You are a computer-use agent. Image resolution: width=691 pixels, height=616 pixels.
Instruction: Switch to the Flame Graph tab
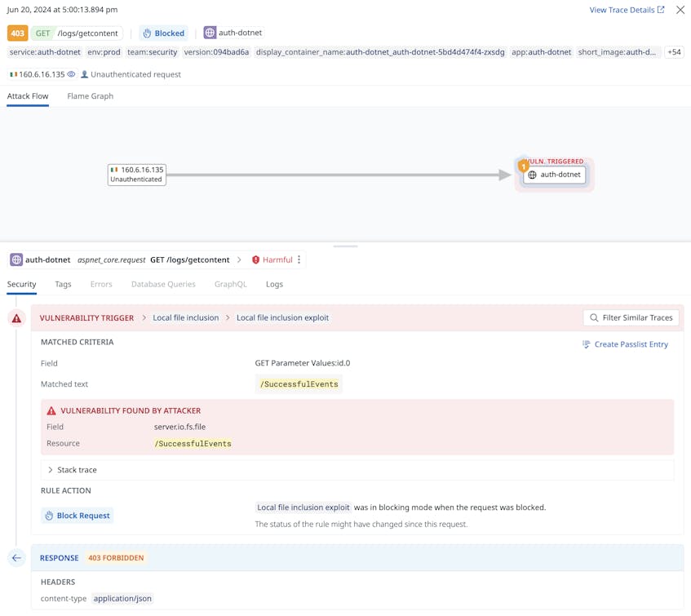point(89,96)
